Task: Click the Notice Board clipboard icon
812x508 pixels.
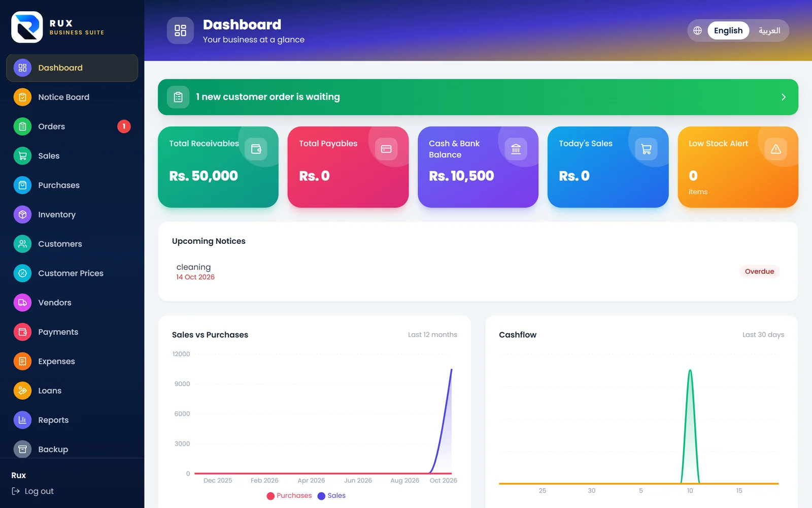Action: tap(22, 97)
